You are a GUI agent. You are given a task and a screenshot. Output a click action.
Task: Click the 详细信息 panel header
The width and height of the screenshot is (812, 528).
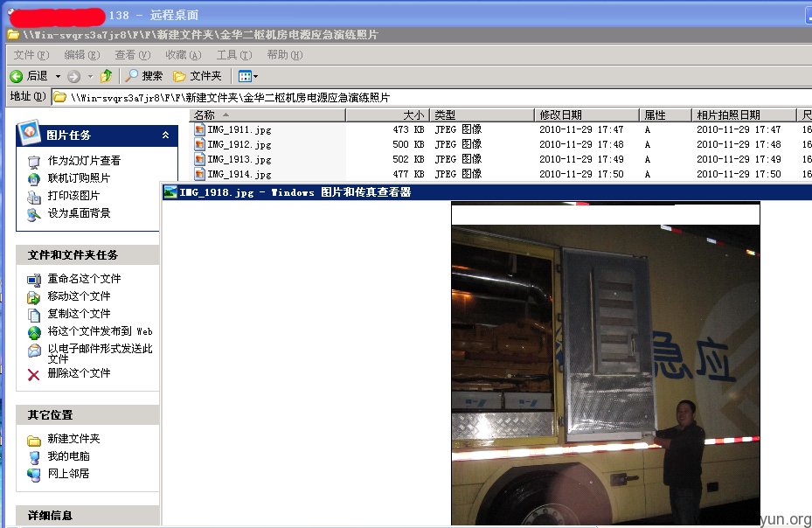coord(87,516)
